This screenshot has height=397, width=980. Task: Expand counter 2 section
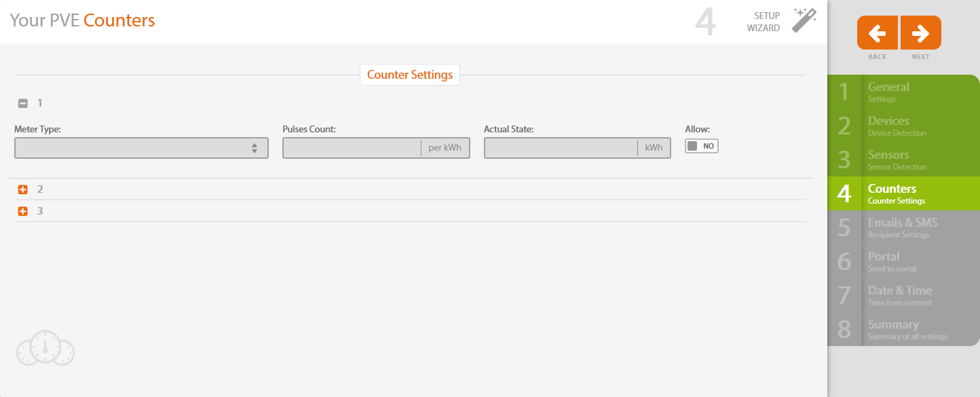pos(22,189)
